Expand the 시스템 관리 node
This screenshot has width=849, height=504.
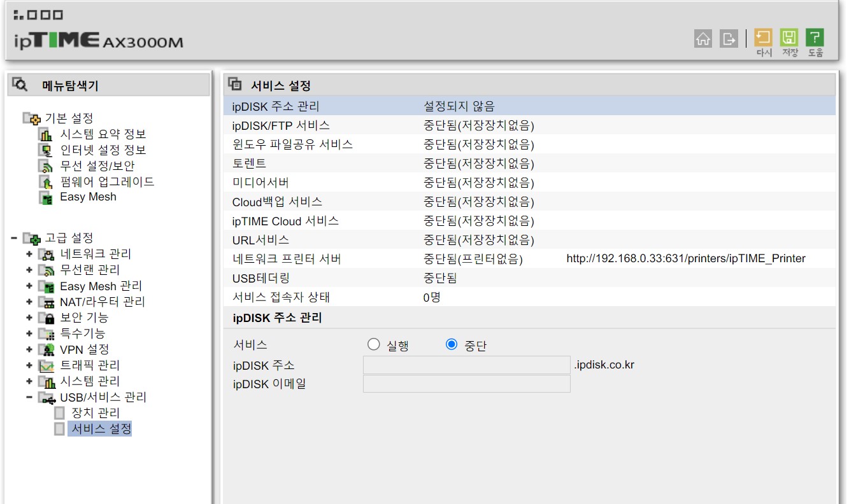29,381
